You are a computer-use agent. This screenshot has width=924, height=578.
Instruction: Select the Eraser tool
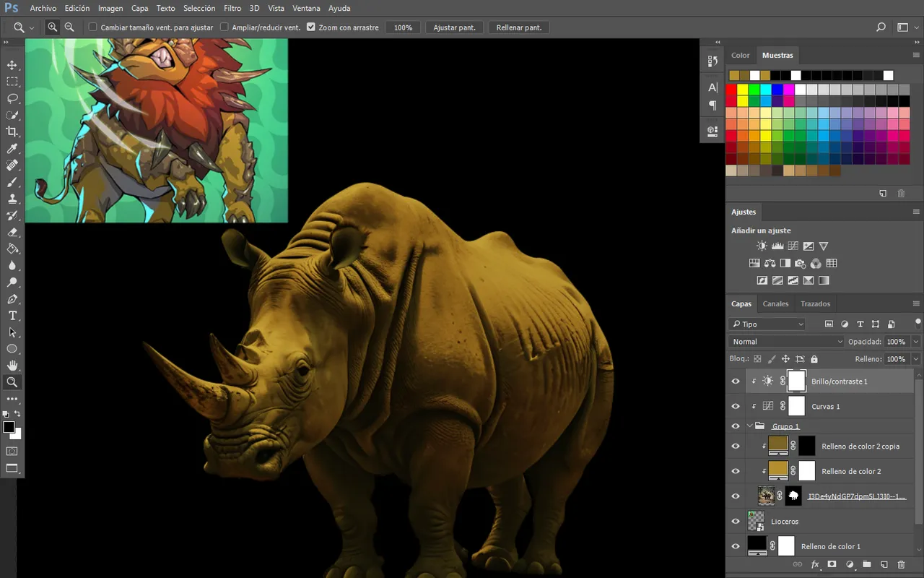tap(12, 232)
